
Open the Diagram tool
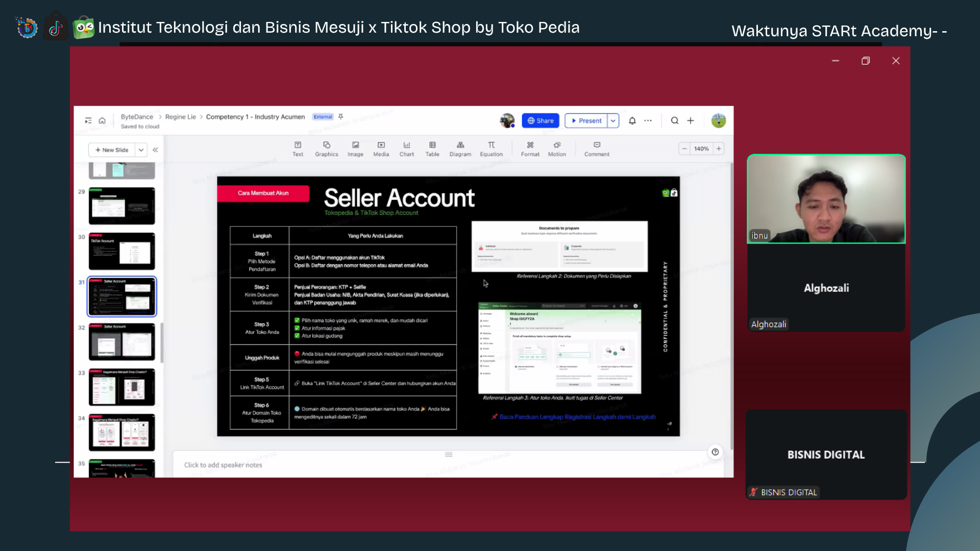coord(460,149)
